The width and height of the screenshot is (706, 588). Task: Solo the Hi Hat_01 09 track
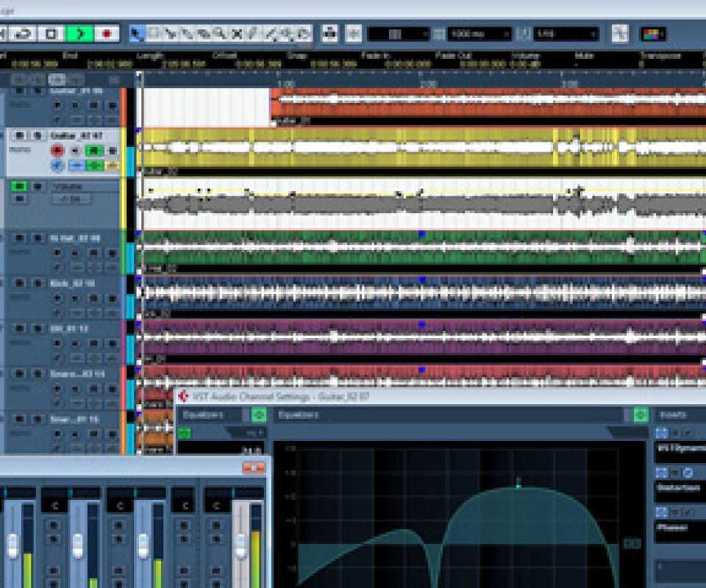pos(38,238)
